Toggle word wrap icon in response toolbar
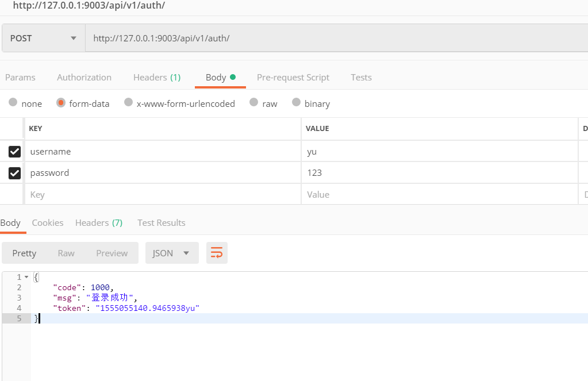This screenshot has width=588, height=381. [217, 253]
